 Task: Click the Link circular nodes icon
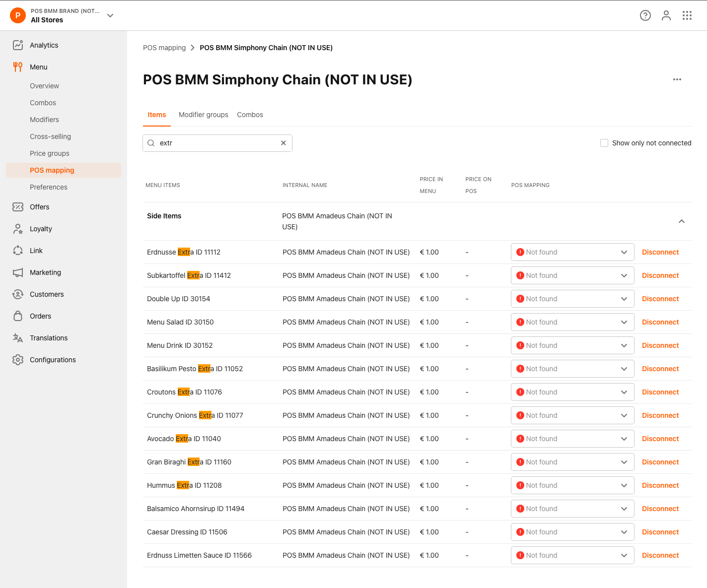18,251
